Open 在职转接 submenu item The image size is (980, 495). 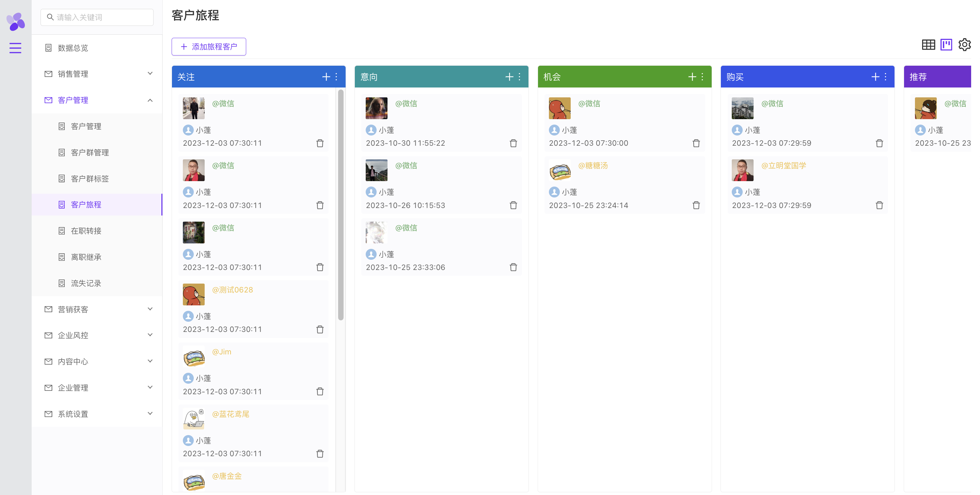[x=97, y=231]
